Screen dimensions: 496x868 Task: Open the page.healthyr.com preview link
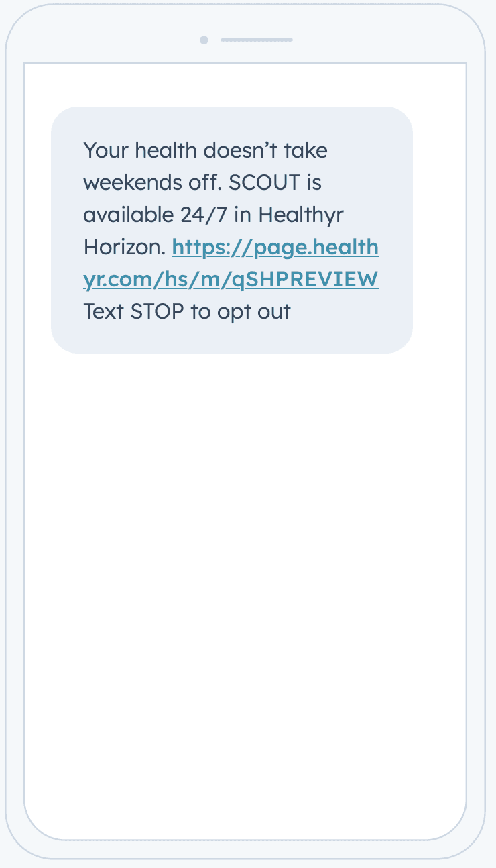(231, 264)
